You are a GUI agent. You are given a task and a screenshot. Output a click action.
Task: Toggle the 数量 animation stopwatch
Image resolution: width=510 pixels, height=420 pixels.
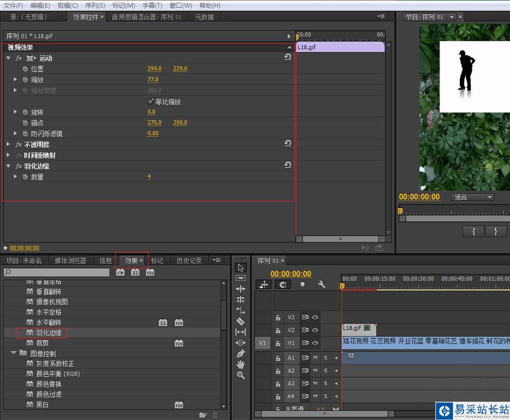[25, 177]
